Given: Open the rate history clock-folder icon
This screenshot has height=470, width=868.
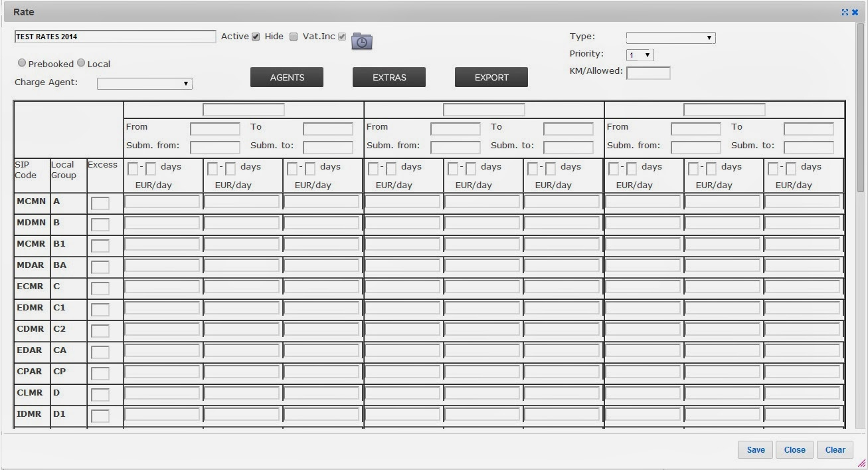Looking at the screenshot, I should (x=362, y=41).
